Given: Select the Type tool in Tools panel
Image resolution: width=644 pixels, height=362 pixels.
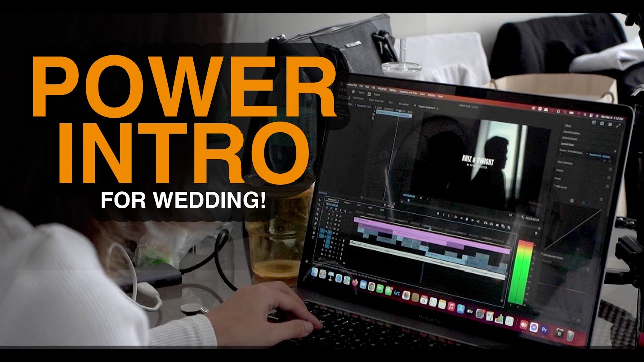Looking at the screenshot, I should click(x=313, y=237).
